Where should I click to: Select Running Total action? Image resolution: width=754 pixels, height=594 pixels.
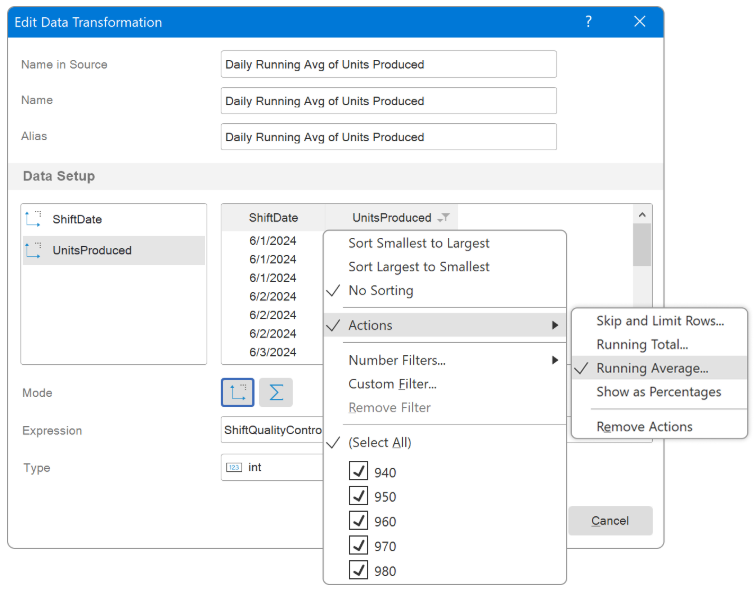pyautogui.click(x=642, y=344)
